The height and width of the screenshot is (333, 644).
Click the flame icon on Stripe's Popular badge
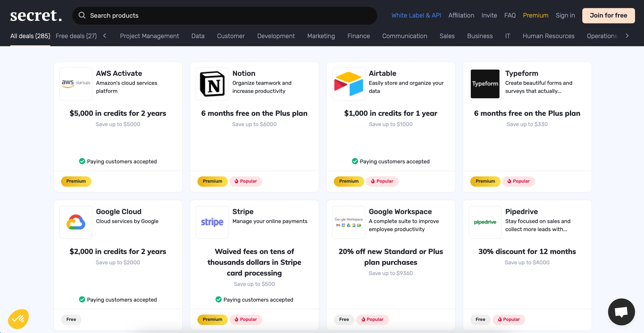coord(236,319)
